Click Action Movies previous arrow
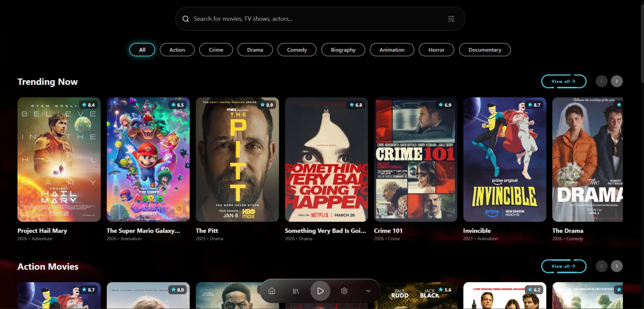Screen dimensions: 644x309 602,266
